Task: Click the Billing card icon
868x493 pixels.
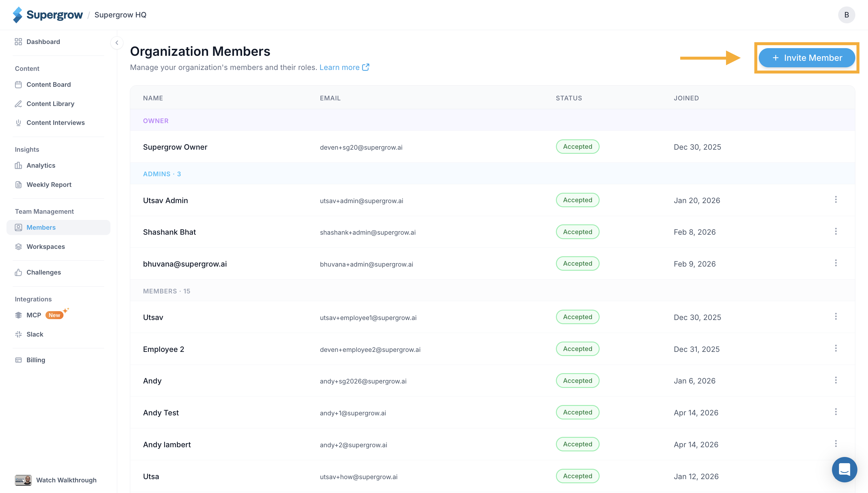Action: pyautogui.click(x=18, y=360)
